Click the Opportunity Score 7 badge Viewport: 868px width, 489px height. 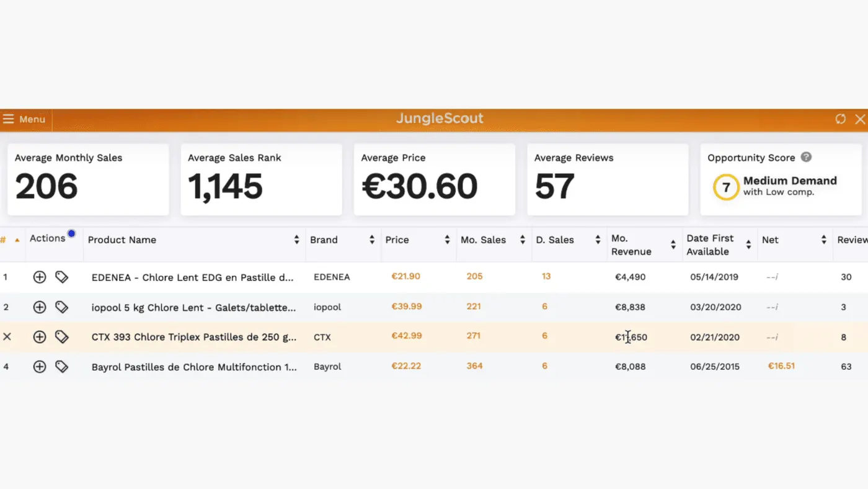pyautogui.click(x=725, y=187)
